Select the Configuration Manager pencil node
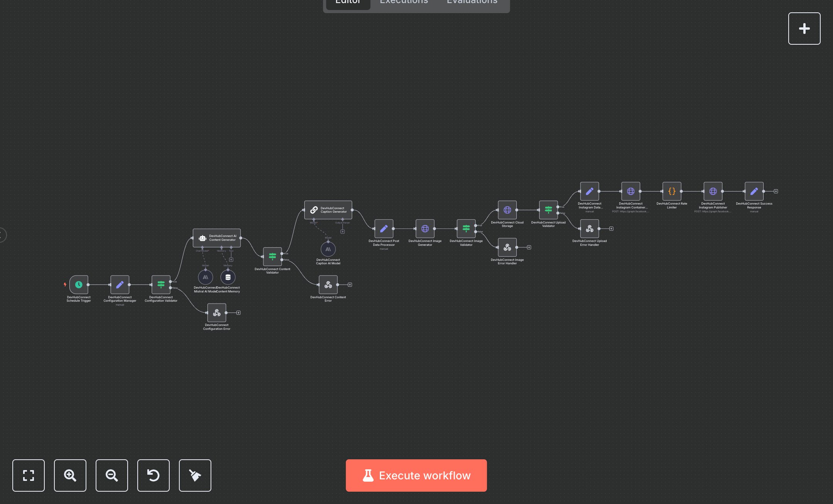 [120, 285]
